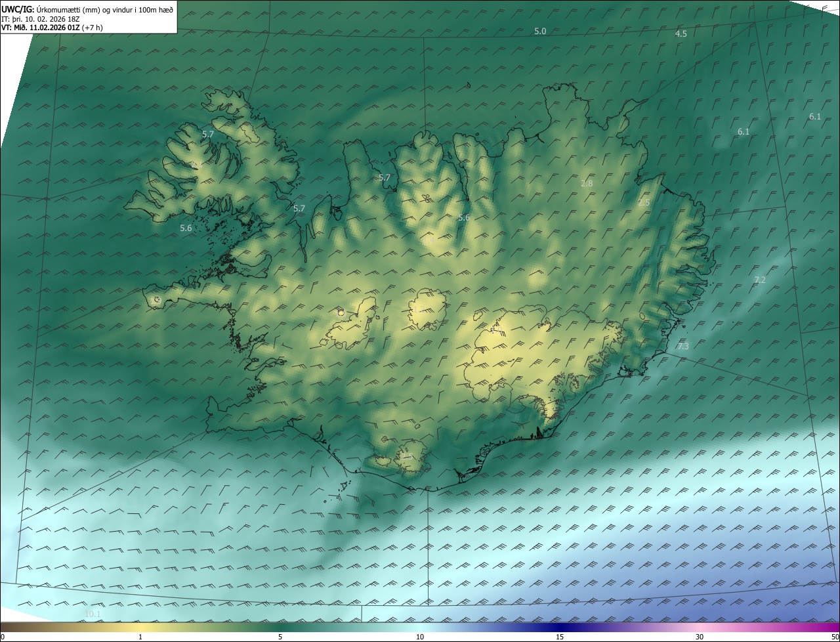Click the 2.8 value label over northeast Iceland
840x642 pixels.
click(x=587, y=184)
